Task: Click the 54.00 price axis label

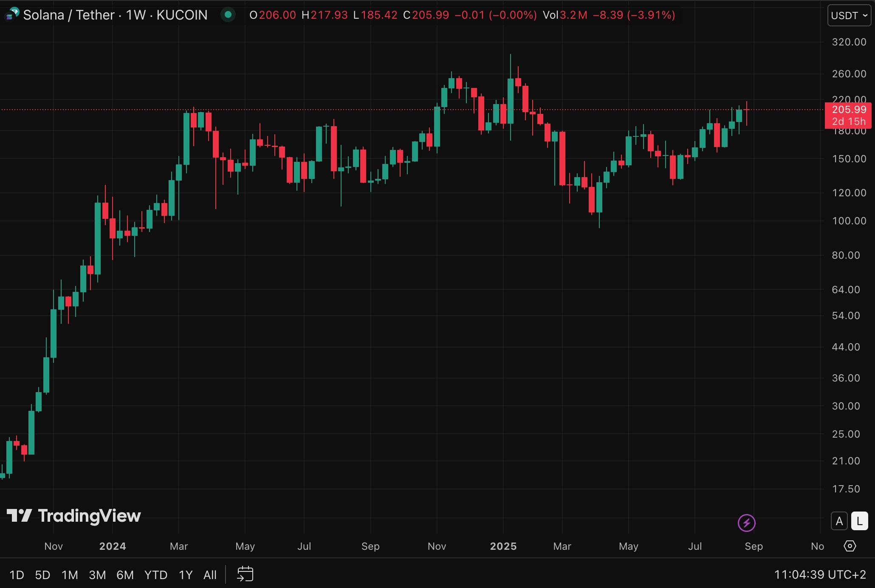Action: tap(846, 315)
